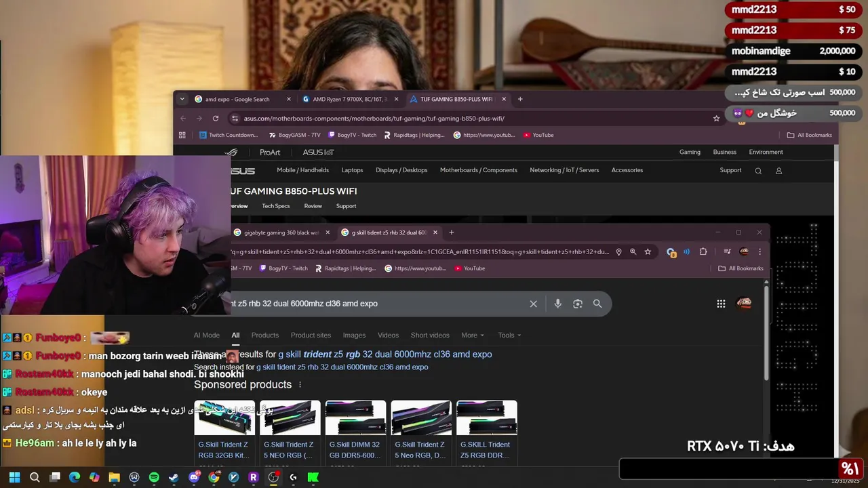
Task: Go back in the ASUS browser window
Action: (182, 119)
